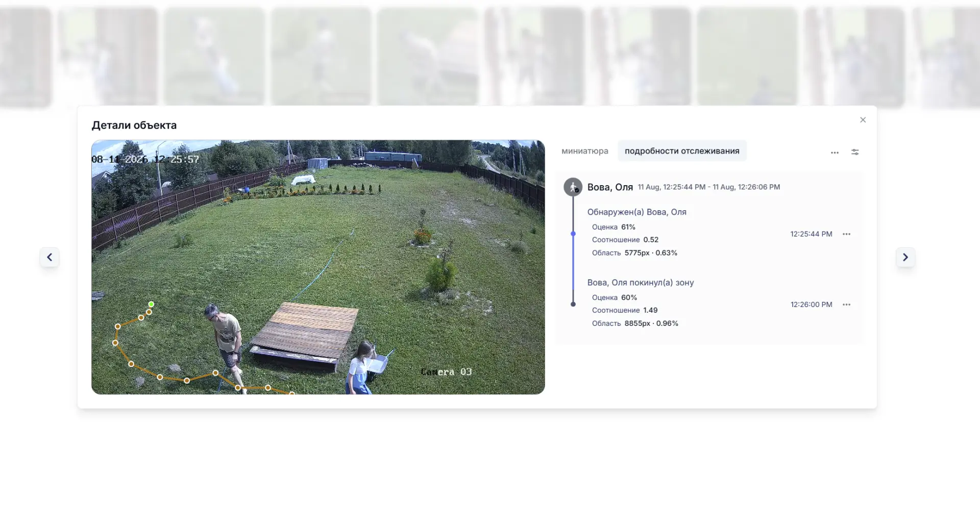Screen dimensions: 980x512
Task: Click the Обнаружен(а) Вова, Оля event title
Action: point(636,212)
